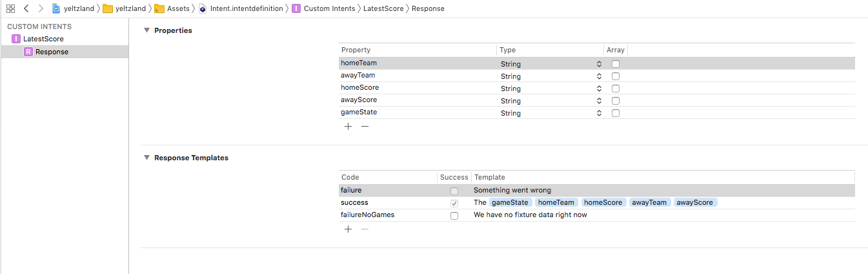
Task: Toggle Success checkbox for success code
Action: click(454, 204)
